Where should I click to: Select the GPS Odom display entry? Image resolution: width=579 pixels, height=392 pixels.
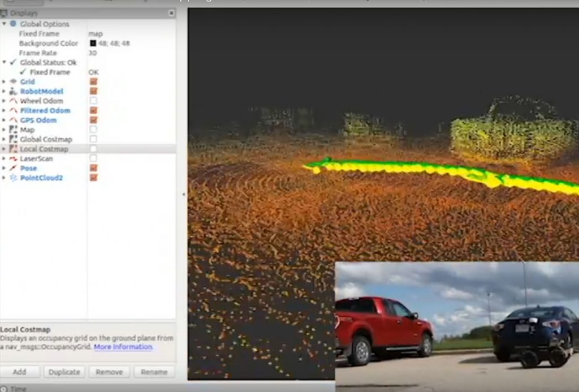tap(38, 120)
